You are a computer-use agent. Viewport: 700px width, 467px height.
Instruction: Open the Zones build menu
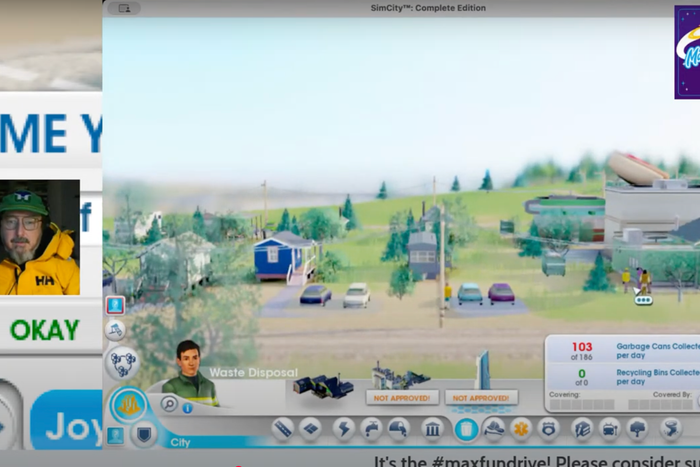click(x=311, y=429)
